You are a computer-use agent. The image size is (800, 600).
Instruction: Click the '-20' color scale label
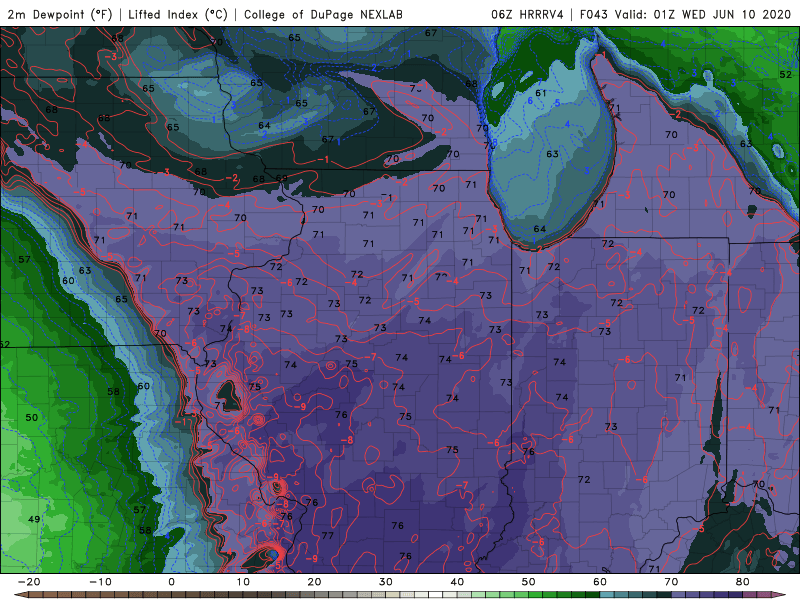pyautogui.click(x=29, y=582)
